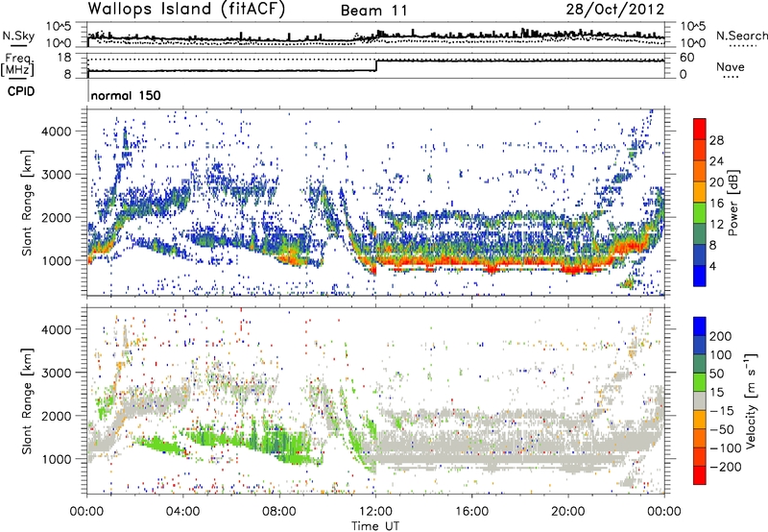Click the '4000' tick of the power panel

pos(57,132)
